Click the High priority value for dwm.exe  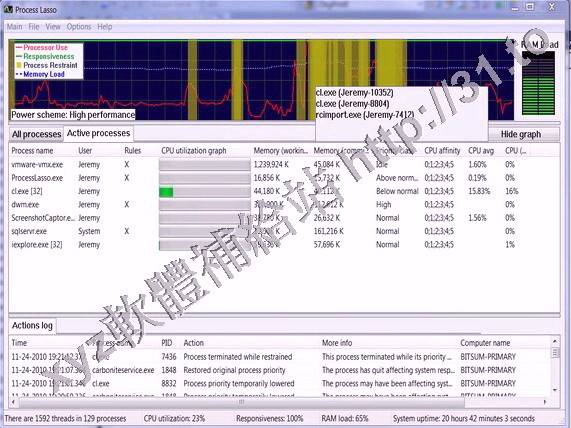(383, 205)
